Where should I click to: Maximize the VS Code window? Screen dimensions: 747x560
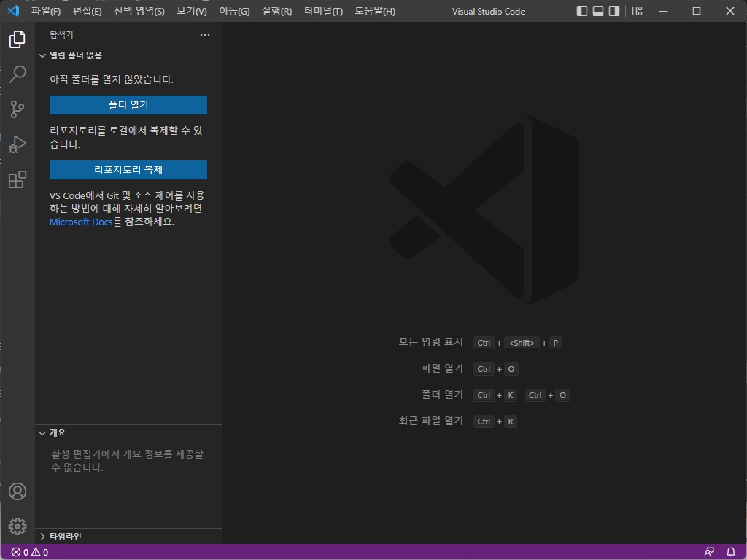[697, 11]
